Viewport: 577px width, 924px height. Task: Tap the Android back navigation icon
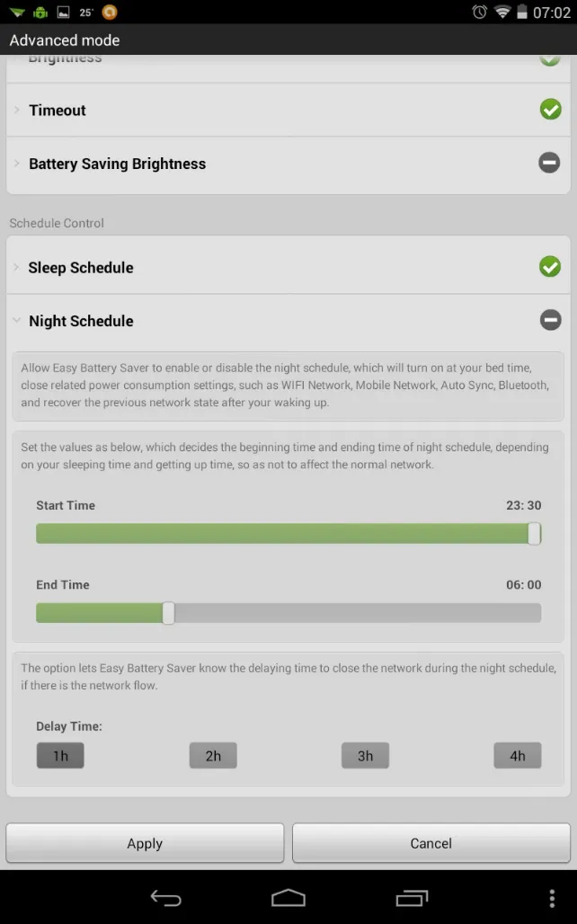[x=165, y=898]
